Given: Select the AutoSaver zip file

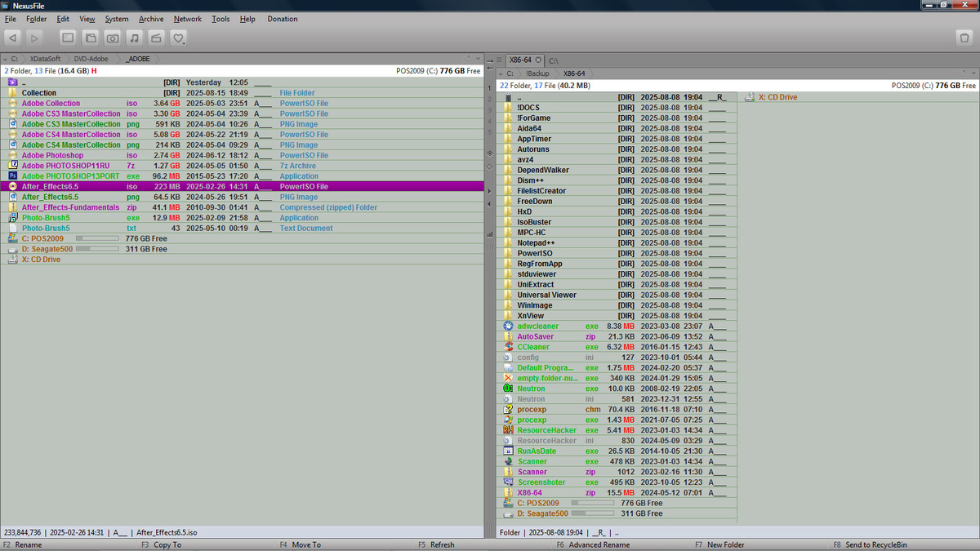Looking at the screenshot, I should [616, 336].
